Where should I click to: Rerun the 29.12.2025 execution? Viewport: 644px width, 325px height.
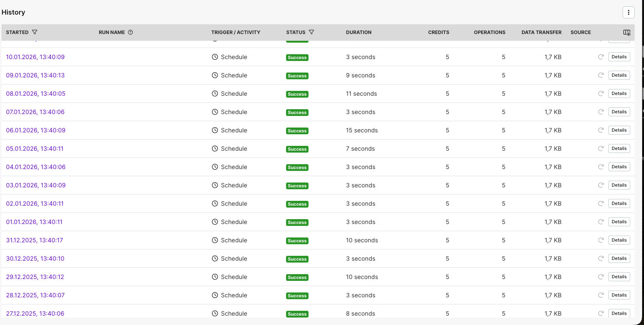click(x=601, y=277)
